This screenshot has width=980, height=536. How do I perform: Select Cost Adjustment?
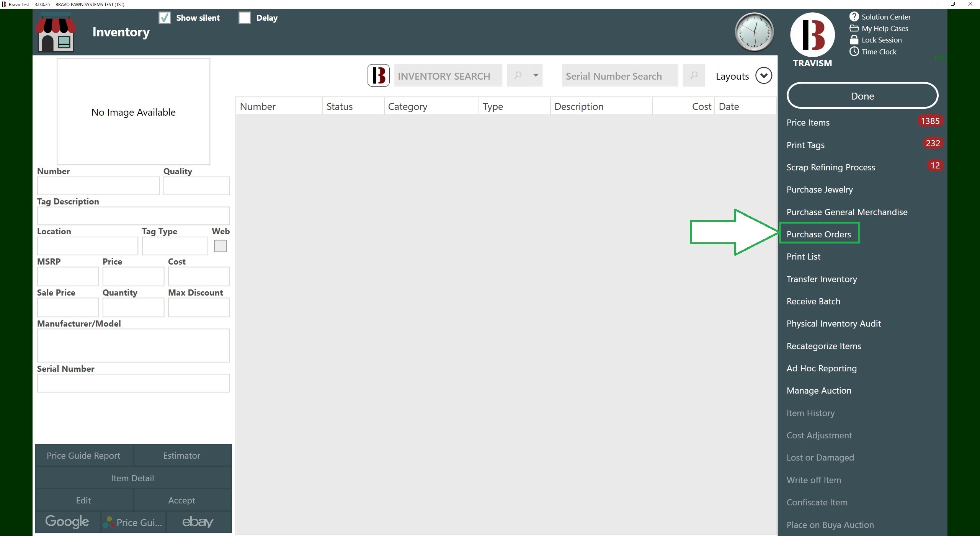pyautogui.click(x=819, y=435)
